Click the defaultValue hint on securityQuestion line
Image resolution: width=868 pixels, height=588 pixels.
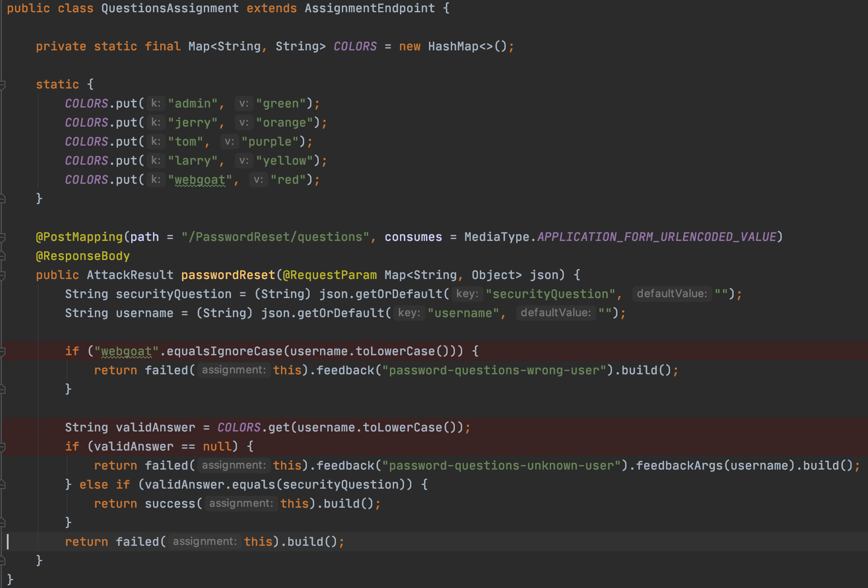[671, 294]
